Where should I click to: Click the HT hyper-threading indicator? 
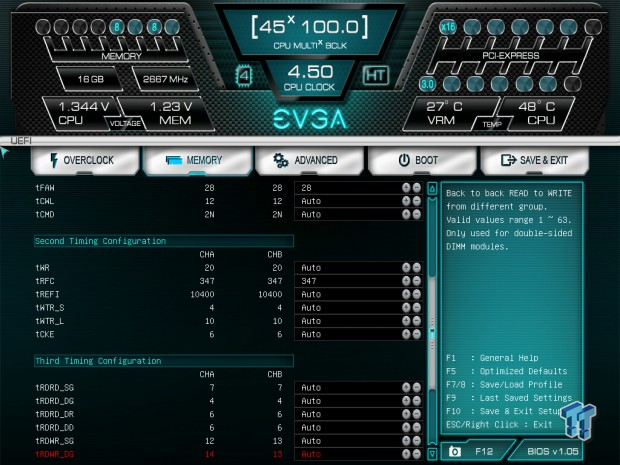375,75
